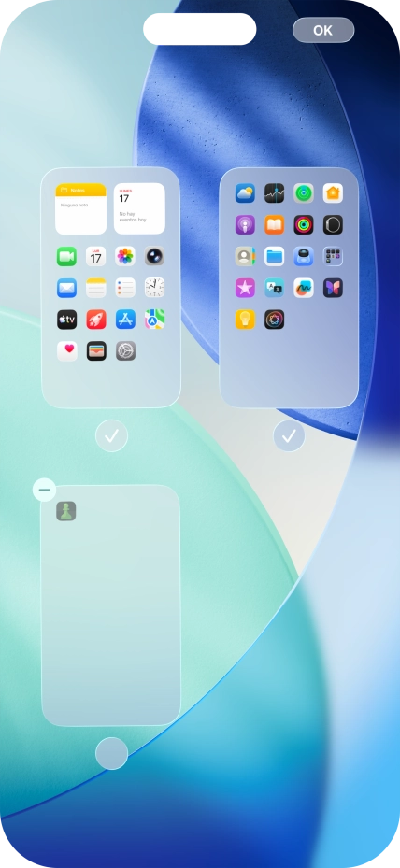Tap the Files app icon
Image resolution: width=400 pixels, height=868 pixels.
[x=274, y=256]
